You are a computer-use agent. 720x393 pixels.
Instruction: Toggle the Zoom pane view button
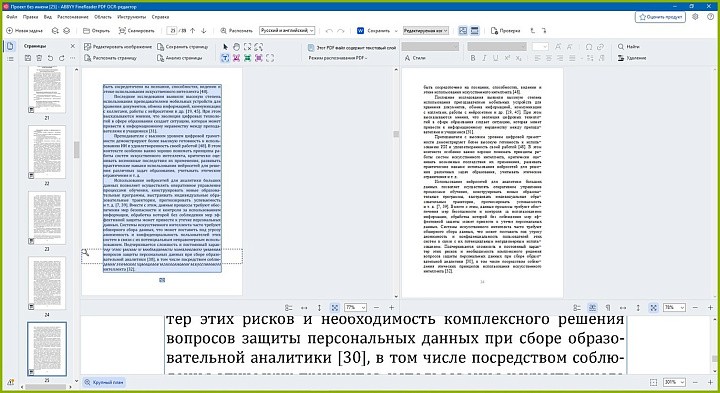[x=475, y=31]
